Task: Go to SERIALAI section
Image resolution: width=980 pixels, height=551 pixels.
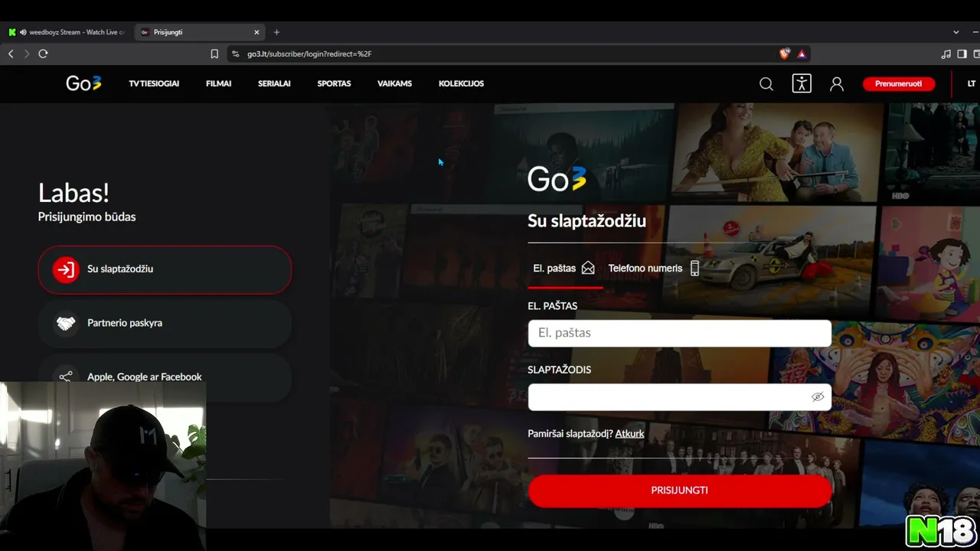Action: (274, 83)
